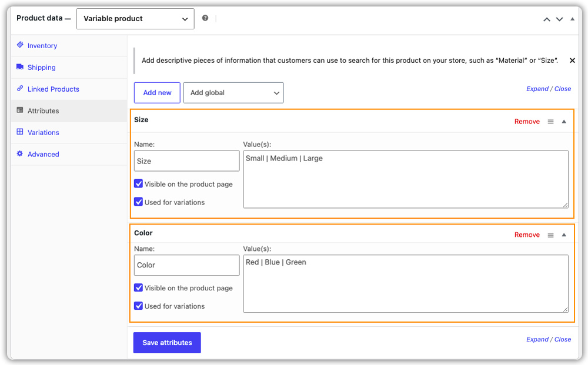This screenshot has height=365, width=588.
Task: Open the Shipping tab
Action: [x=69, y=68]
